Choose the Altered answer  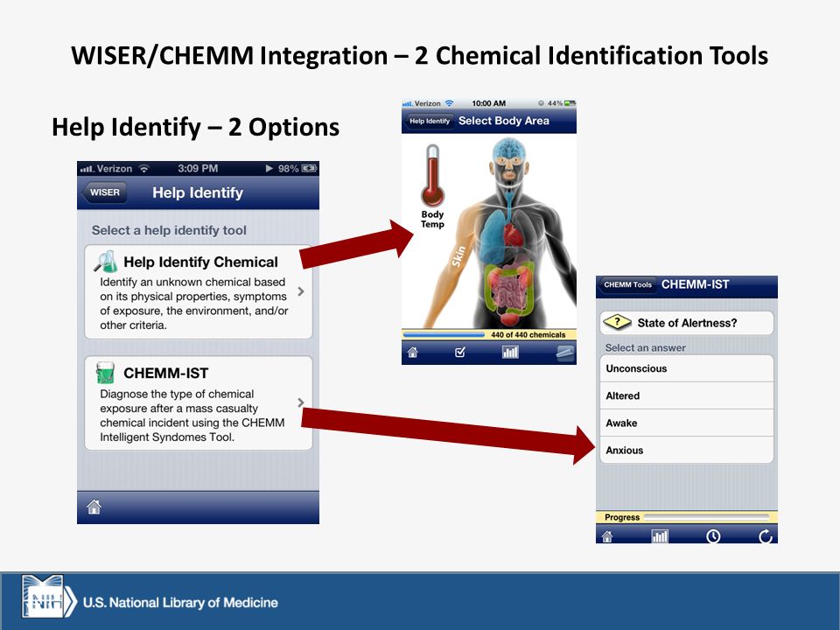click(687, 395)
